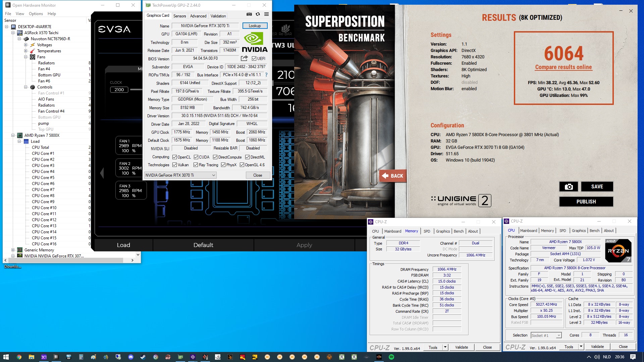Click the SAVE button in Superposition
This screenshot has height=362, width=644.
tap(597, 187)
